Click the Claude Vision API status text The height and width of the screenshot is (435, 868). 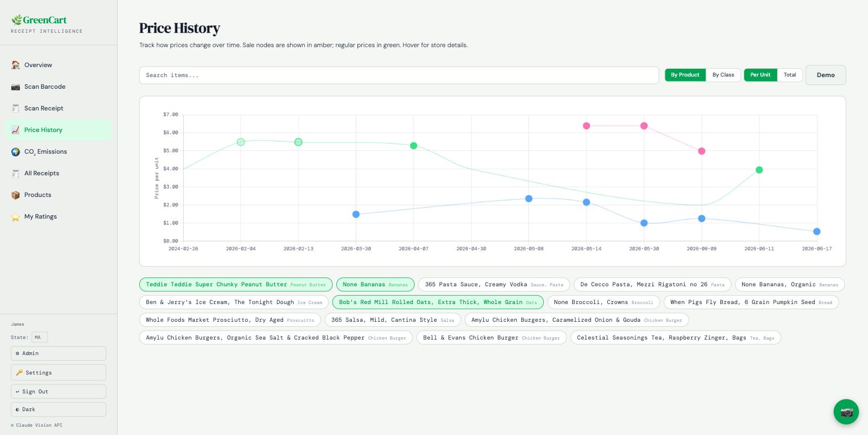(39, 425)
